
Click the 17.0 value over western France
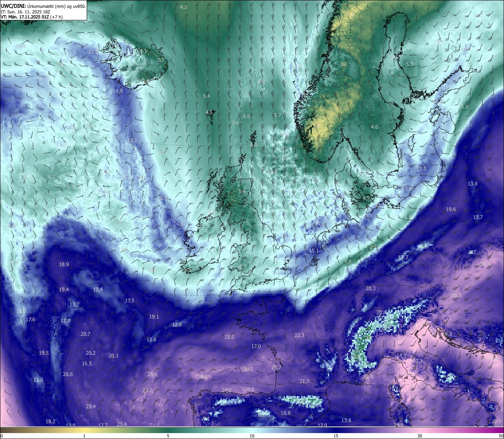[256, 346]
